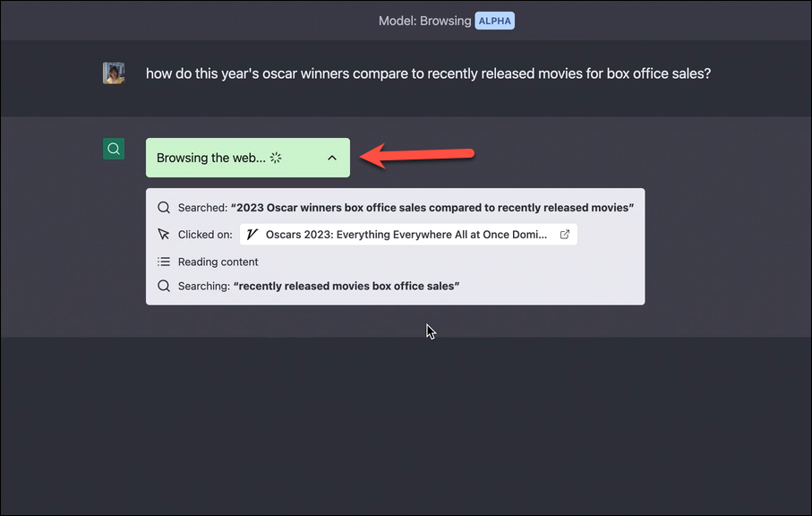Screen dimensions: 812x516
Task: Click the loading spinner icon
Action: [x=276, y=158]
